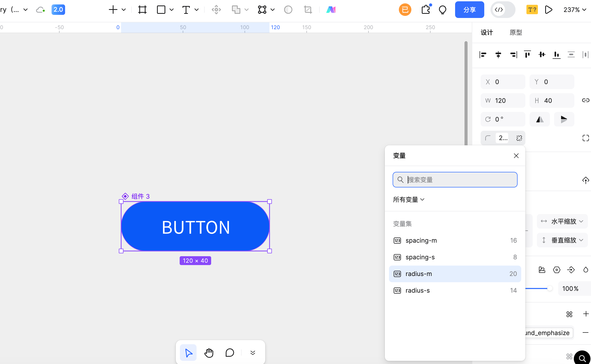Align selection to bottom edge

pos(557,54)
